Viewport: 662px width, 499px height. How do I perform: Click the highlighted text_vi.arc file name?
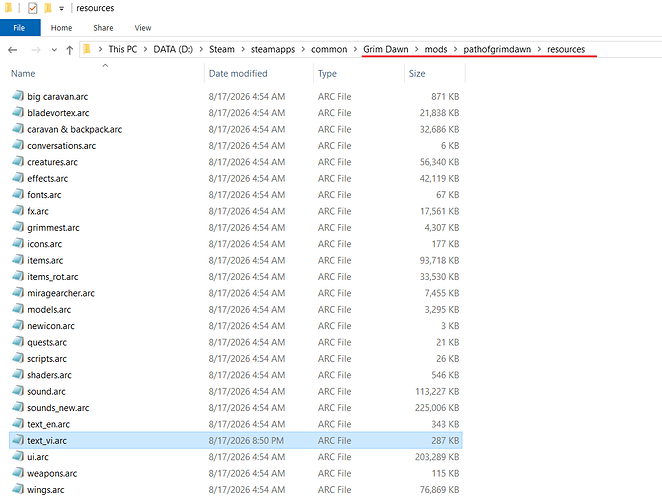pyautogui.click(x=47, y=441)
